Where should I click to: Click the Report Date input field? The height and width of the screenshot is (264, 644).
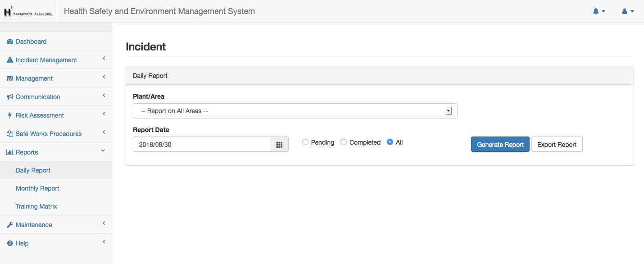click(202, 145)
